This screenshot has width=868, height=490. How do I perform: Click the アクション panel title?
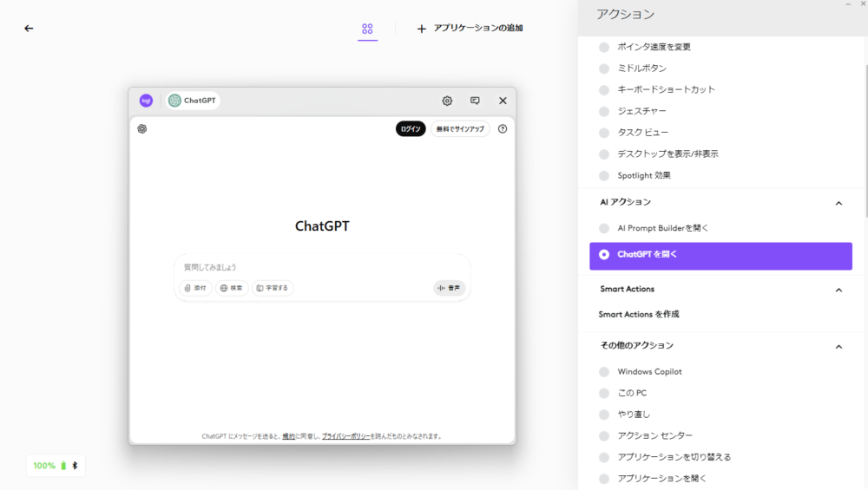pyautogui.click(x=626, y=15)
